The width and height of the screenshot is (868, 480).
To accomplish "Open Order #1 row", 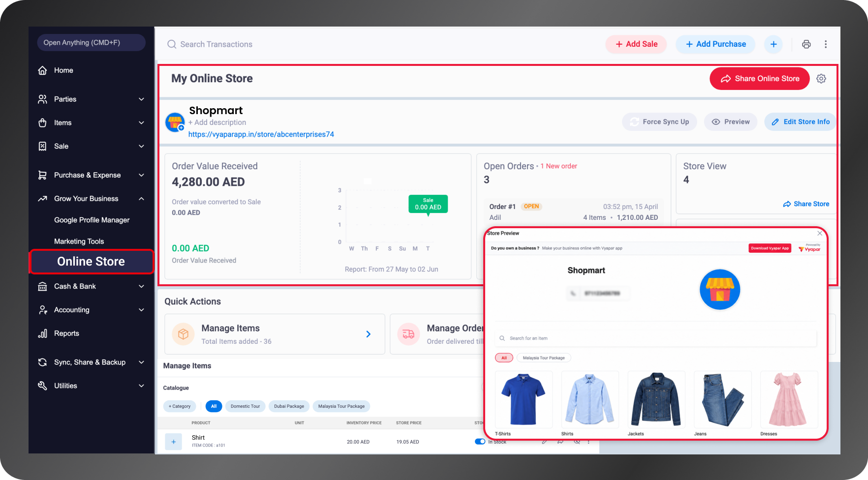I will (573, 212).
